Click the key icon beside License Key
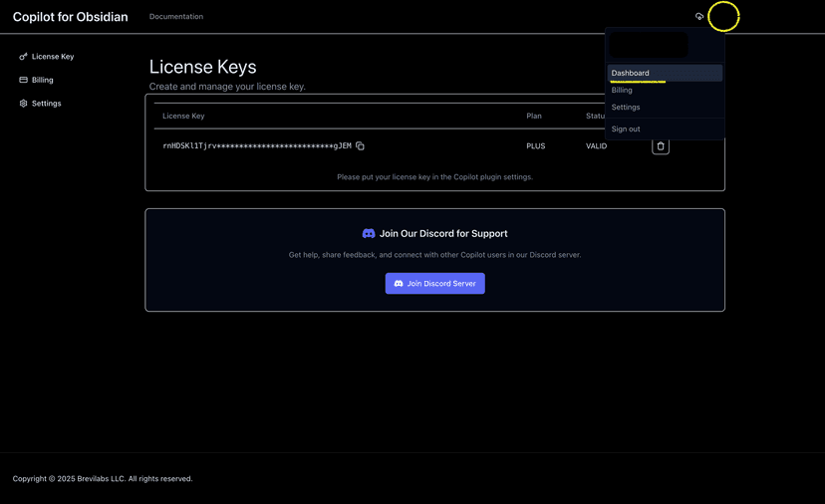This screenshot has width=825, height=504. click(23, 57)
